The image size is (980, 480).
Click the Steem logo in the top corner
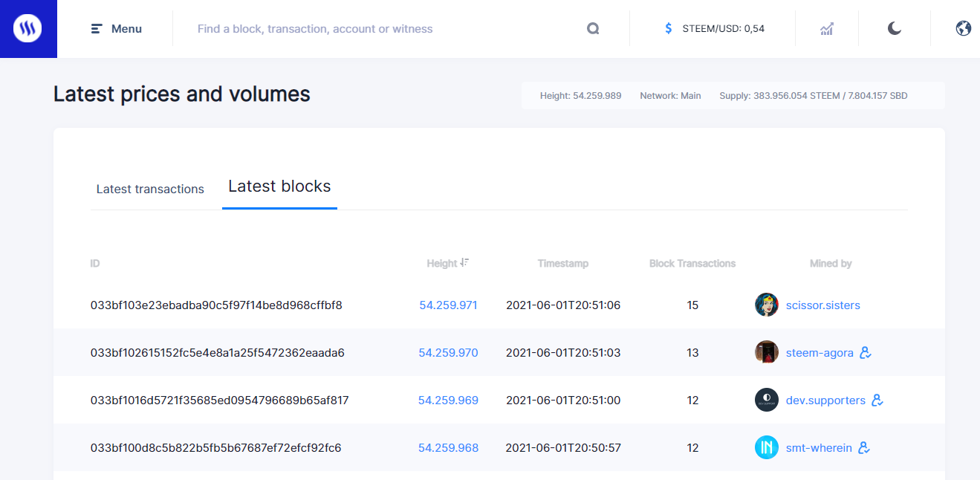(x=28, y=29)
